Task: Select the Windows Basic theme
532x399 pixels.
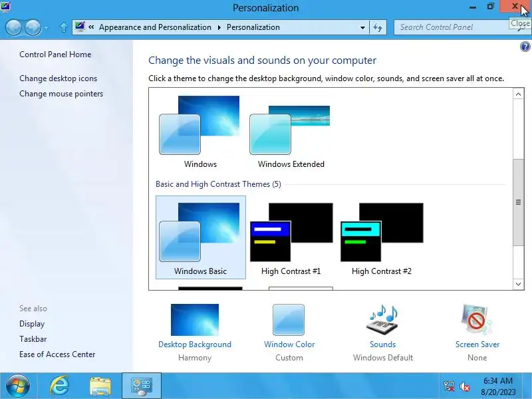Action: tap(201, 237)
